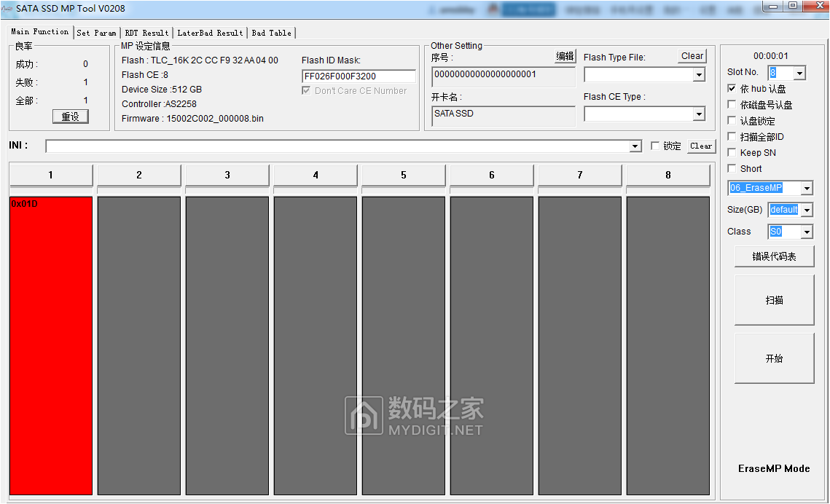Click slot 8 header button
Viewport: 830px width, 504px height.
pos(668,175)
